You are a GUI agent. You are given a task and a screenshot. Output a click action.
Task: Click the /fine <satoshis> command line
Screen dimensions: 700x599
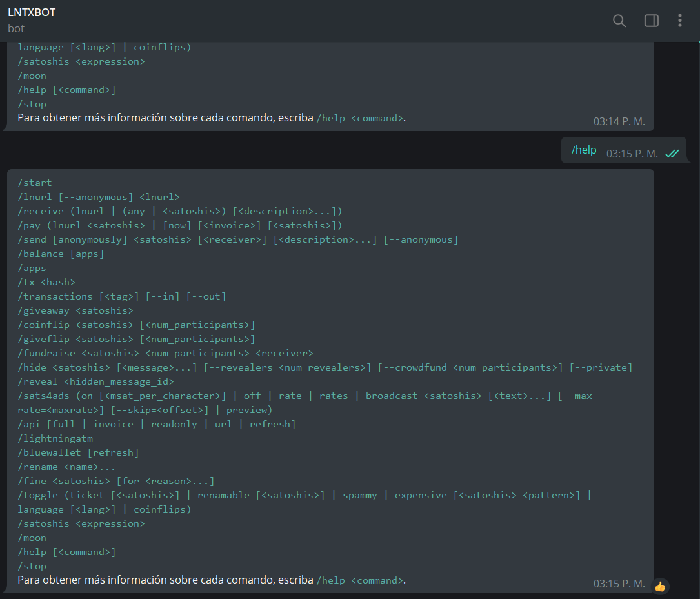tap(116, 481)
